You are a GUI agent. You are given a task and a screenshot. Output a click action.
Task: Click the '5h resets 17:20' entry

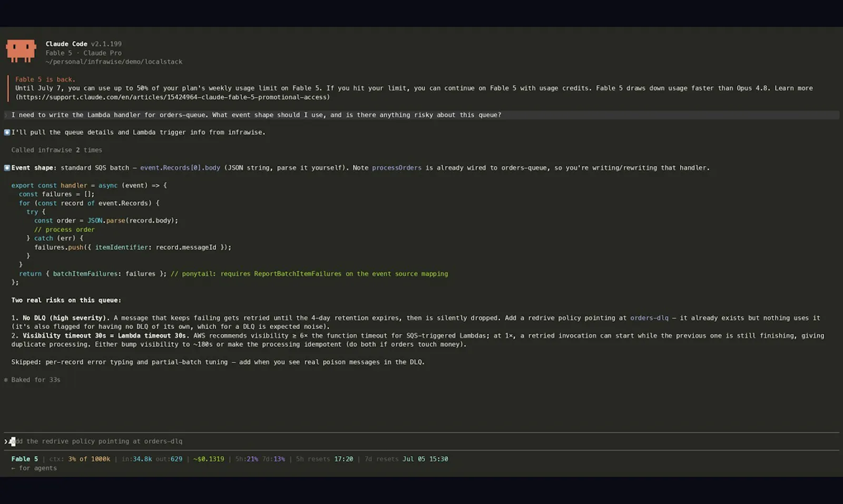pos(325,459)
